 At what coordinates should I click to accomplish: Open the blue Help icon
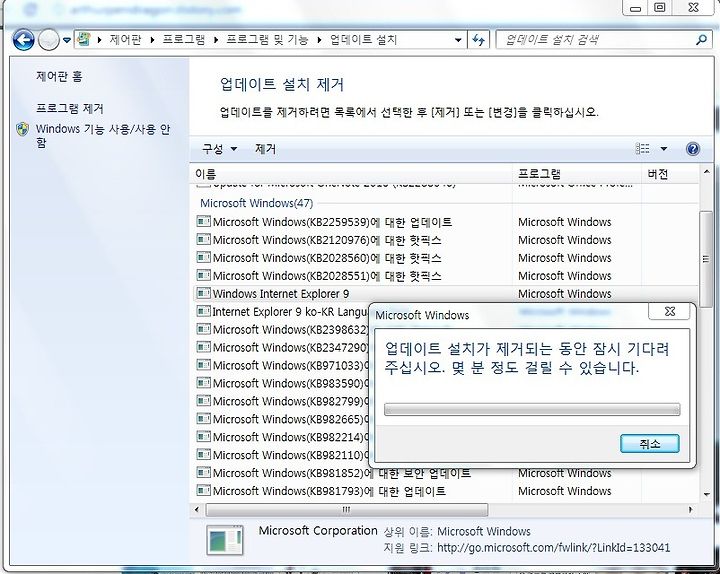coord(693,149)
